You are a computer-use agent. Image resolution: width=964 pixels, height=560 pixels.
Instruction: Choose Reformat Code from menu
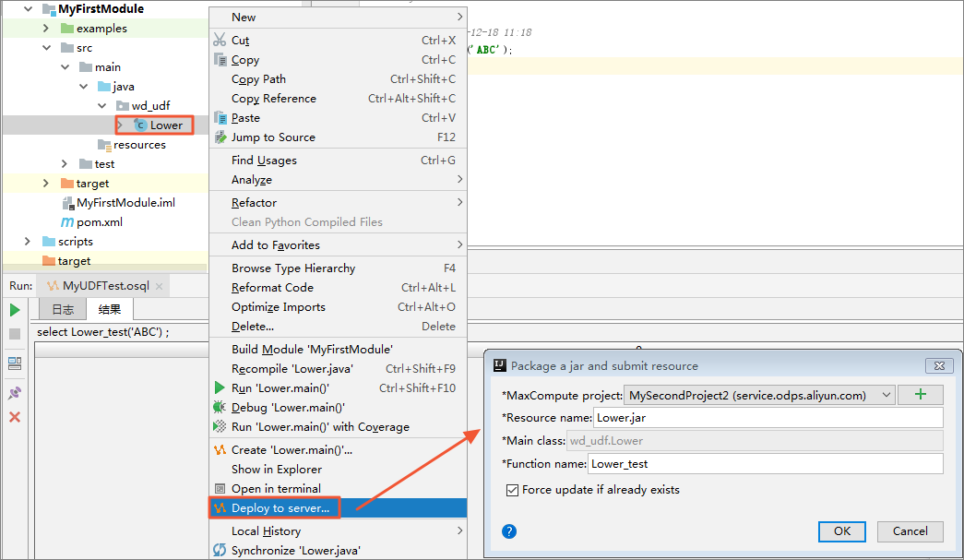tap(339, 288)
